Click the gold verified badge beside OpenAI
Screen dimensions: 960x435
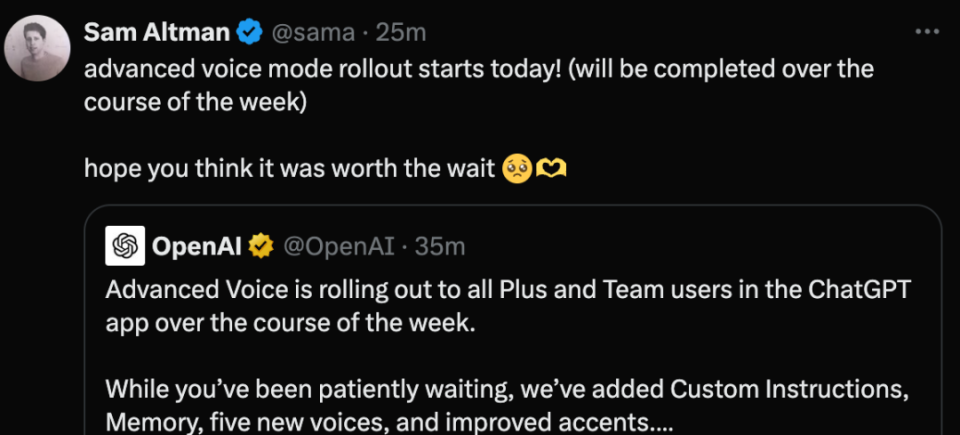pos(262,246)
